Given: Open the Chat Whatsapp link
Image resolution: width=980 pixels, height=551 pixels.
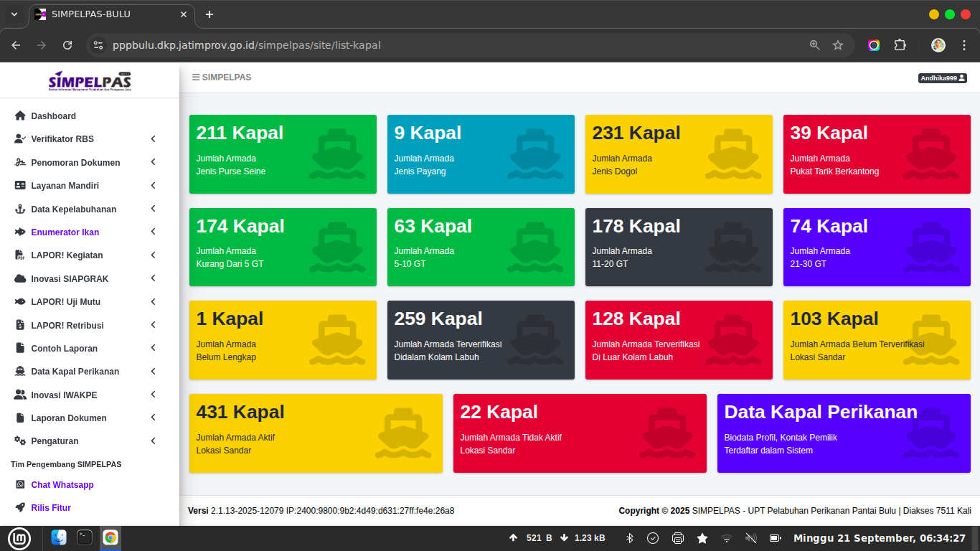Looking at the screenshot, I should tap(62, 485).
